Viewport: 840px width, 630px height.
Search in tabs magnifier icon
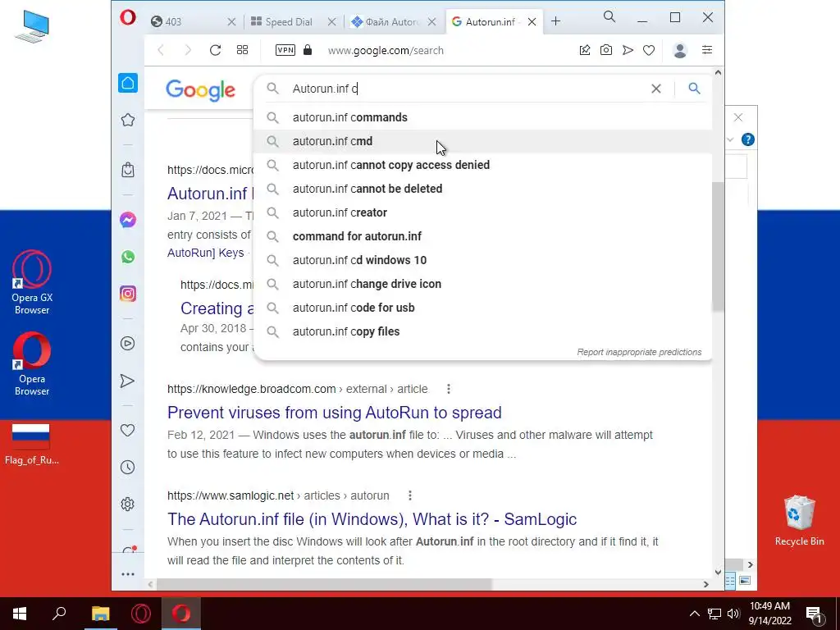(x=609, y=16)
